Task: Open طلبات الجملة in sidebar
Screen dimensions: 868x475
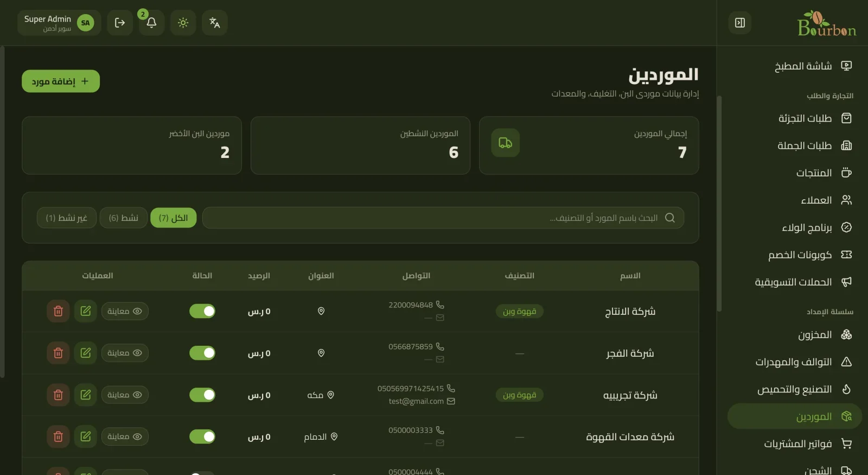Action: tap(795, 145)
